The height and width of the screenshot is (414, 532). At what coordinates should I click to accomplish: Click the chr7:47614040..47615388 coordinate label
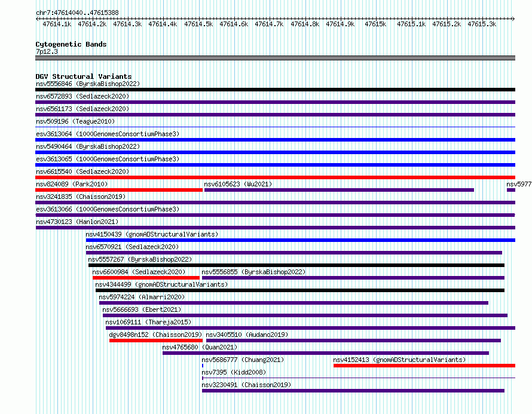pyautogui.click(x=77, y=13)
